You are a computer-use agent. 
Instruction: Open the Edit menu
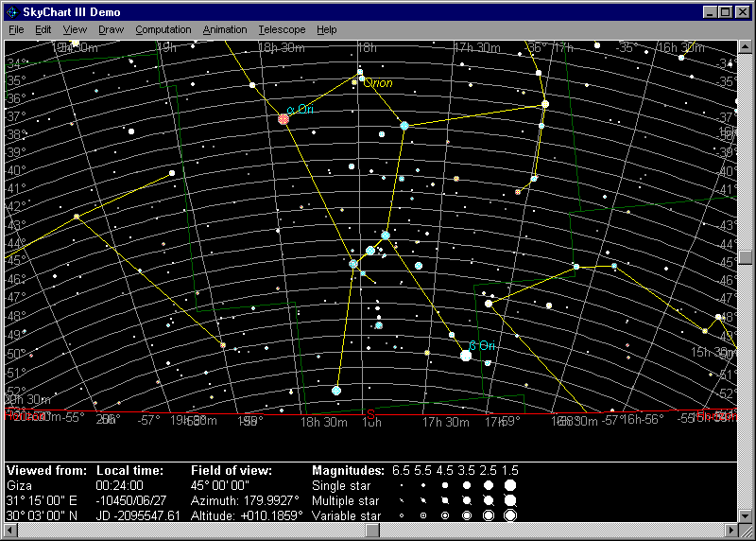[43, 29]
